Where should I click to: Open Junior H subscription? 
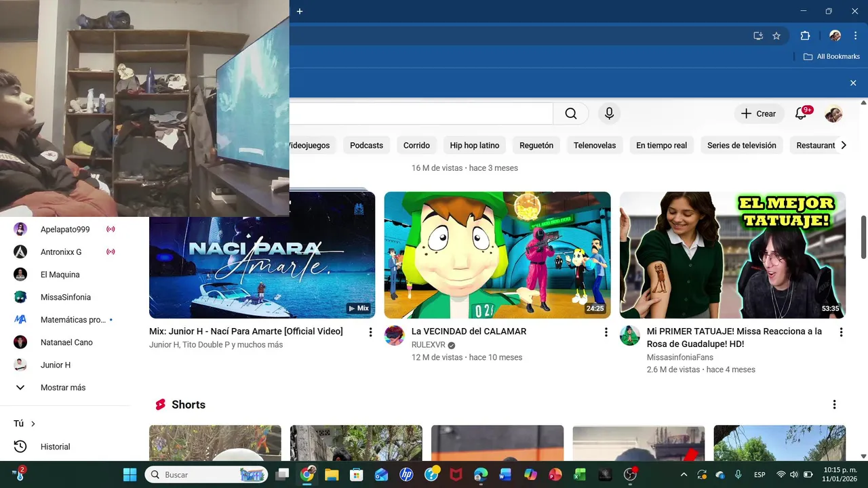tap(65, 365)
